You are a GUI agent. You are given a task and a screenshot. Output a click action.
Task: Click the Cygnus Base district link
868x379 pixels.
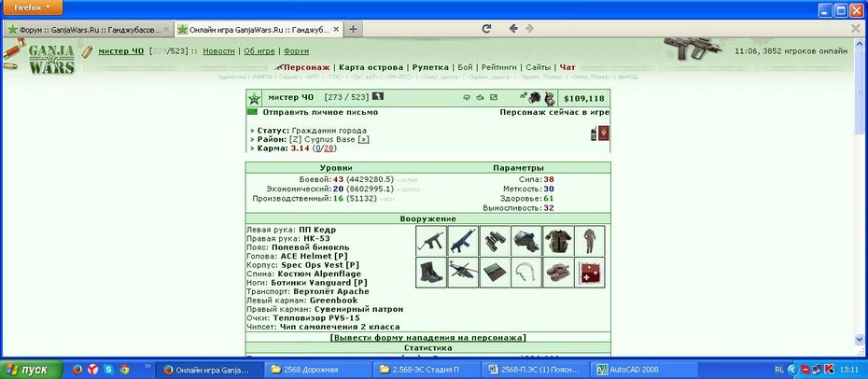pos(329,139)
